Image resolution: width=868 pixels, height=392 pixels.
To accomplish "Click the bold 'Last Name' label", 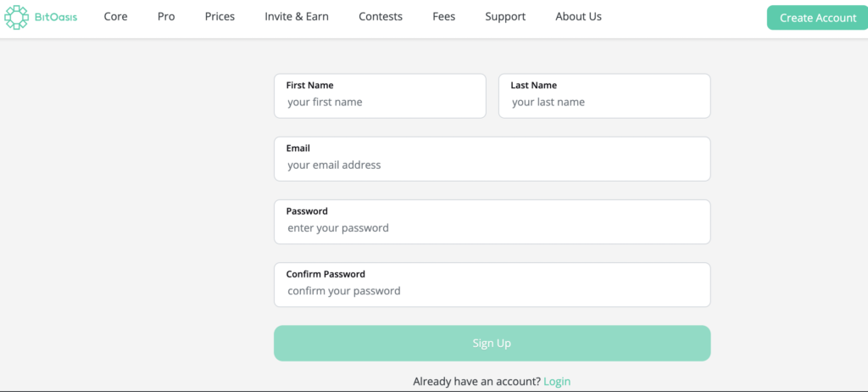I will (534, 86).
